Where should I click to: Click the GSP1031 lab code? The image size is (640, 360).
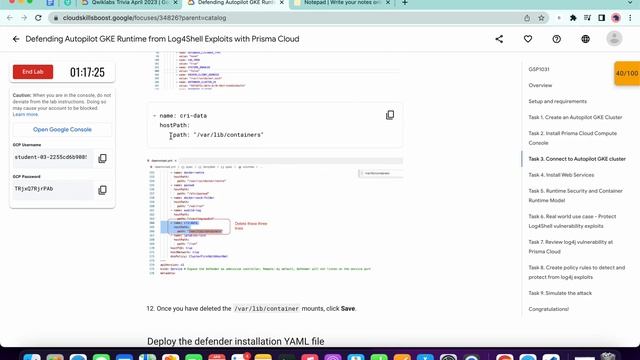click(539, 69)
